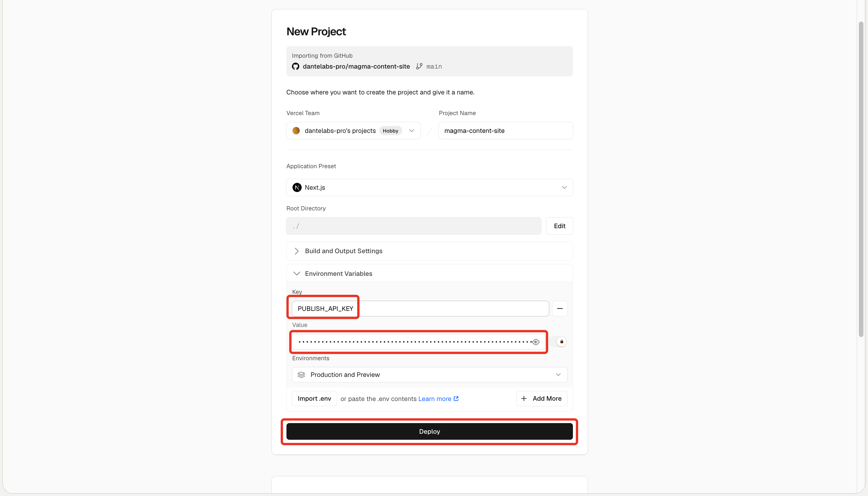Image resolution: width=868 pixels, height=496 pixels.
Task: Click the dantelabs-pro team avatar icon
Action: coord(296,131)
